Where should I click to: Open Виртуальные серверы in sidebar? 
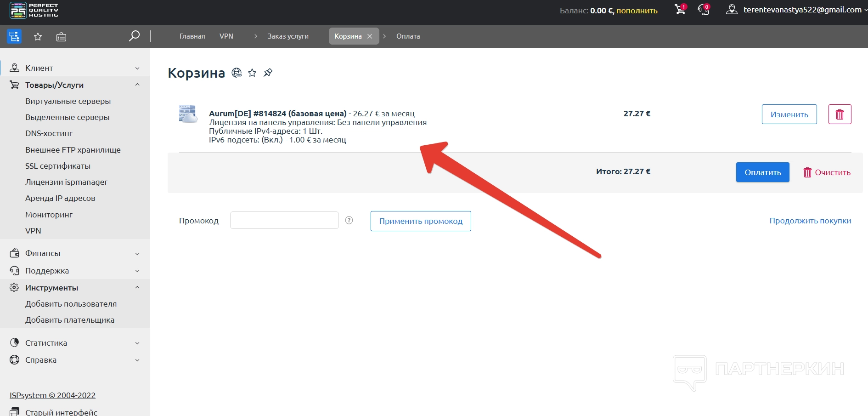click(x=68, y=101)
